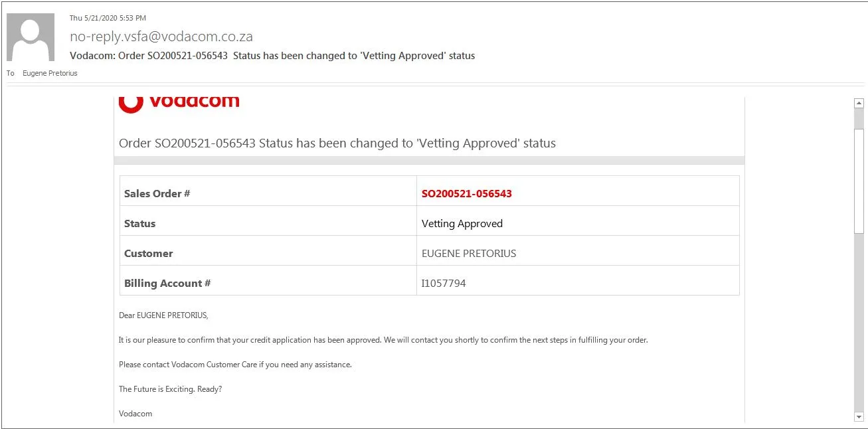Click the scrollbar down arrow

[859, 416]
